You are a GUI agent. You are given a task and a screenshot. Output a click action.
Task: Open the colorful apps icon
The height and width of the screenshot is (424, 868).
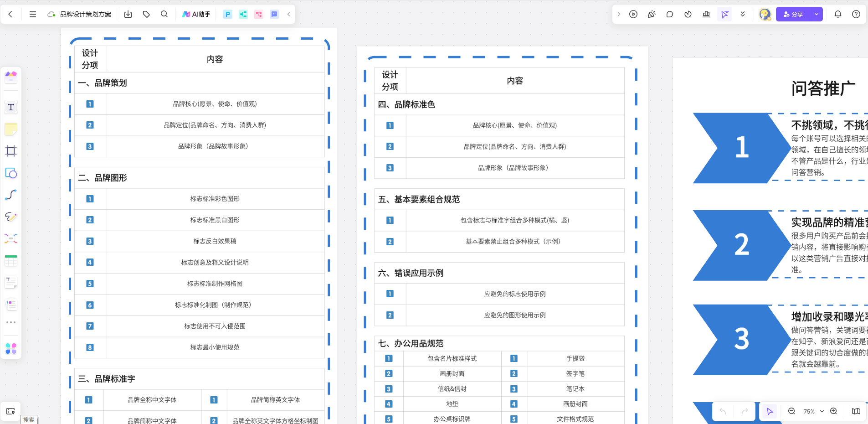[x=11, y=349]
